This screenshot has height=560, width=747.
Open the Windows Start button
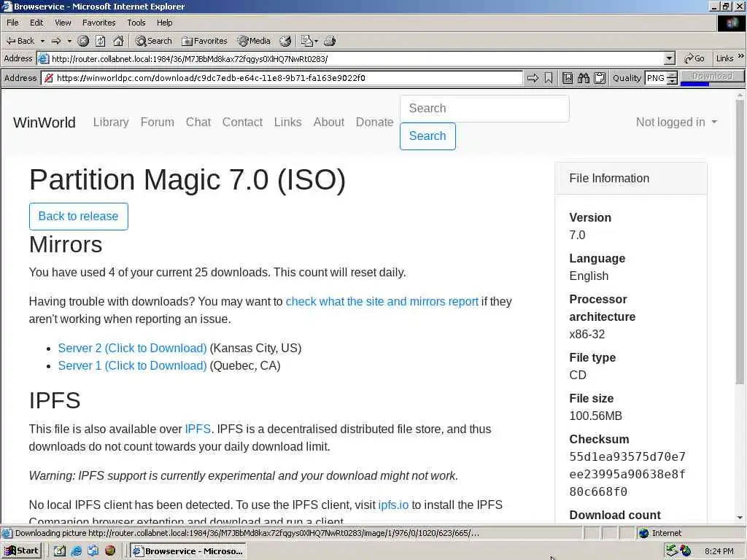[x=21, y=551]
